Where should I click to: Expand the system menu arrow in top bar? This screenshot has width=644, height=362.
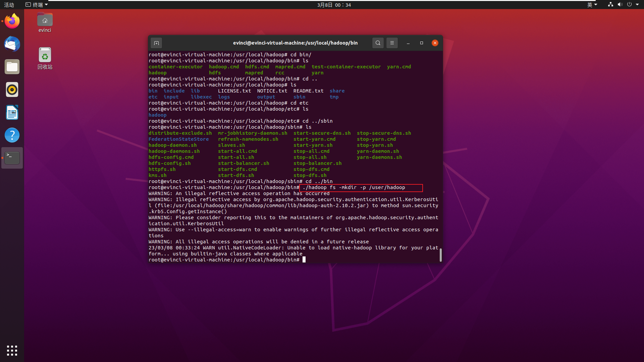pyautogui.click(x=637, y=5)
